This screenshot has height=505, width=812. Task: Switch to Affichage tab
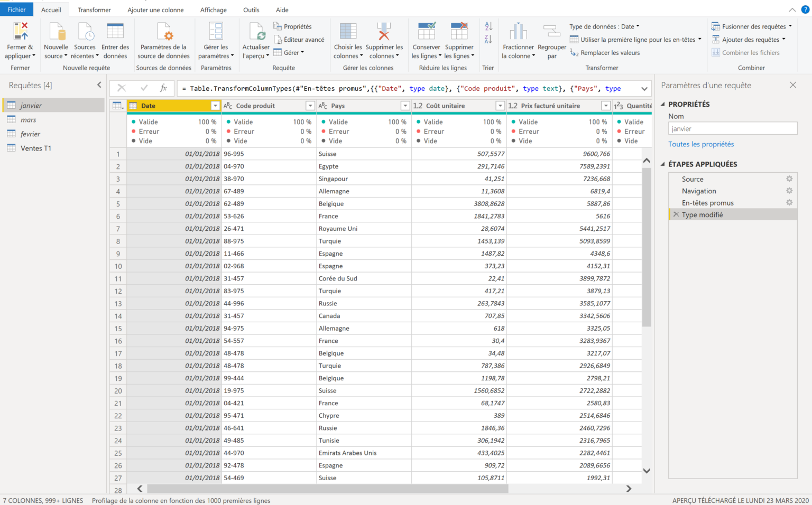214,10
